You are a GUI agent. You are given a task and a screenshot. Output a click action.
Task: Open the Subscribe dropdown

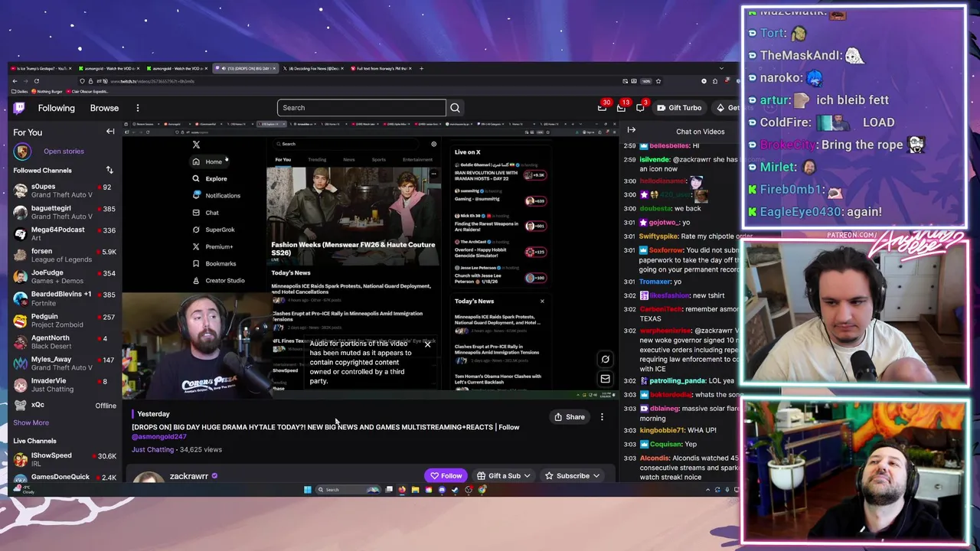573,476
